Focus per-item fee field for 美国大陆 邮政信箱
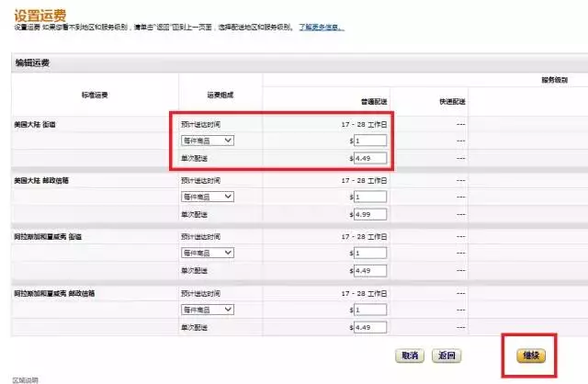The image size is (588, 384). (370, 197)
